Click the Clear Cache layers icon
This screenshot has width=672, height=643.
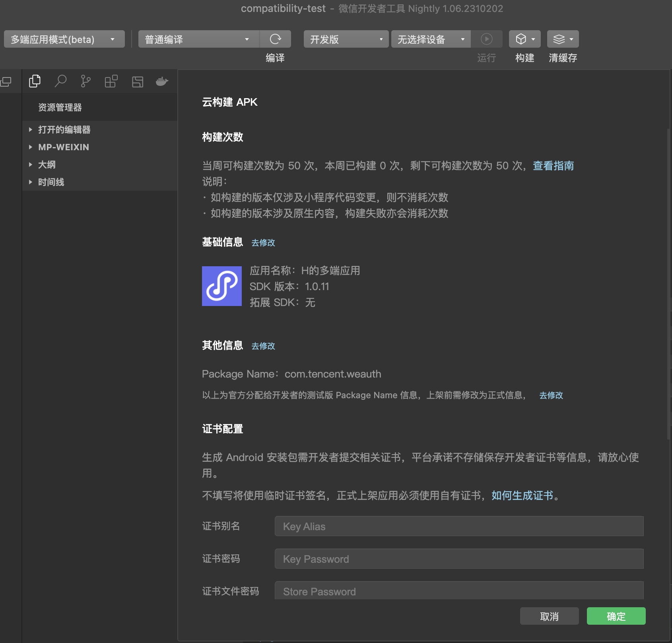[559, 39]
